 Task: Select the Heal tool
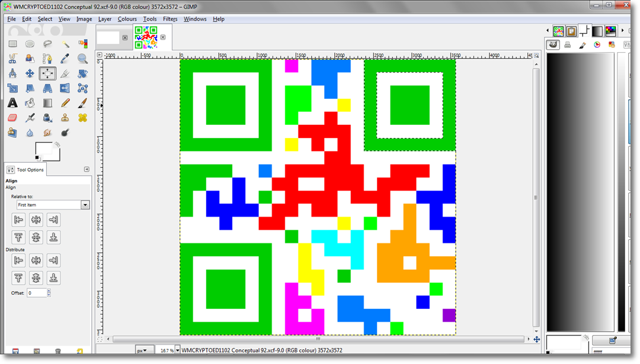pyautogui.click(x=83, y=118)
